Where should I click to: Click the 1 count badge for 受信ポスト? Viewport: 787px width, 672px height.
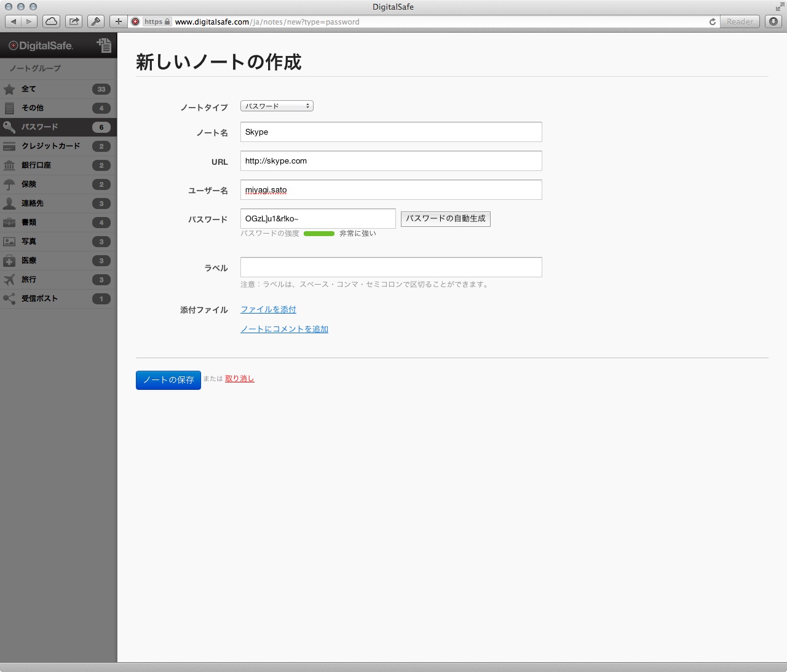(x=101, y=299)
